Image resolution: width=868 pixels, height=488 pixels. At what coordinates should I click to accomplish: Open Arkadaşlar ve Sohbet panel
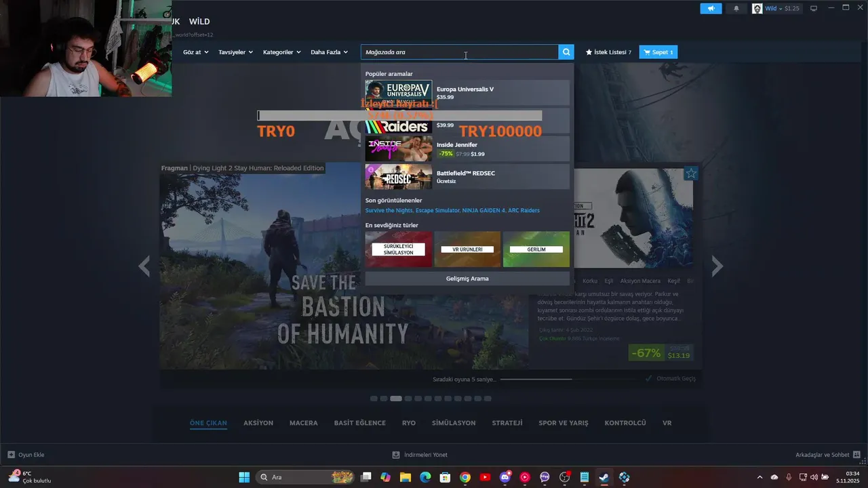tap(828, 455)
